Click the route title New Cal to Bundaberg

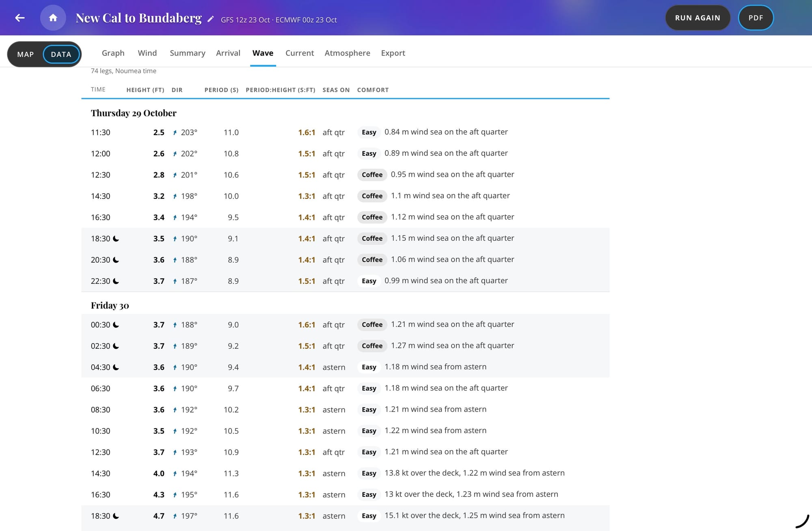[x=138, y=18]
